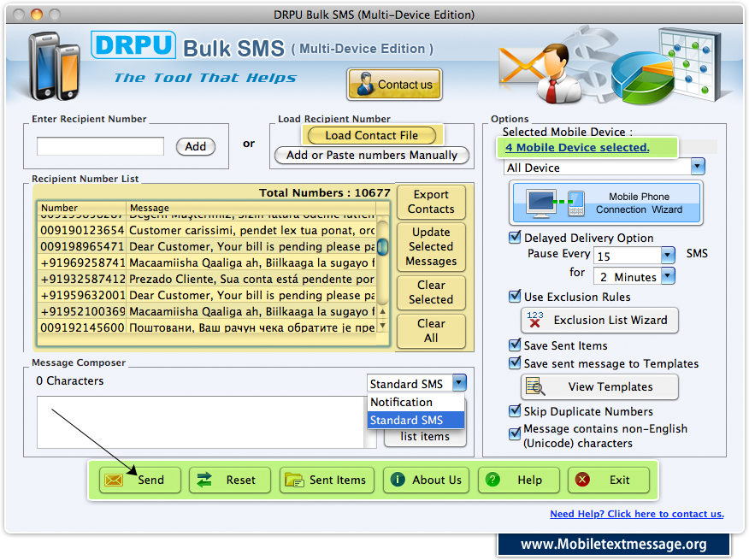
Task: Click the mobile phones logo icon
Action: click(54, 66)
